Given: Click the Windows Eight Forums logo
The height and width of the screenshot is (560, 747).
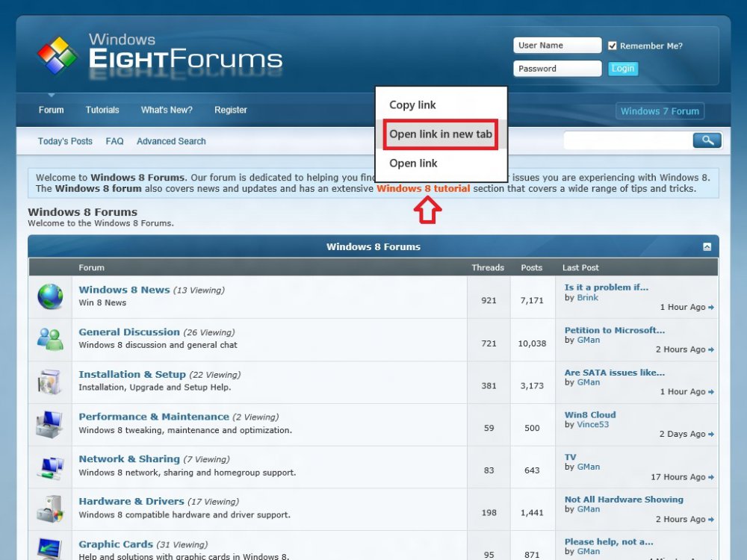Looking at the screenshot, I should pyautogui.click(x=160, y=55).
